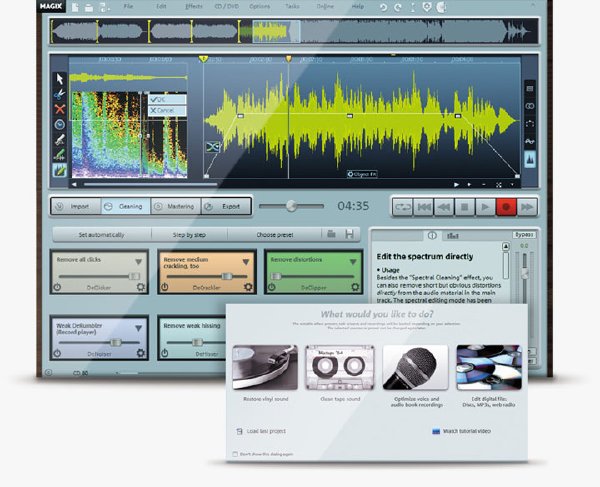Click the skip to start transport button
Image resolution: width=600 pixels, height=487 pixels.
pyautogui.click(x=424, y=207)
